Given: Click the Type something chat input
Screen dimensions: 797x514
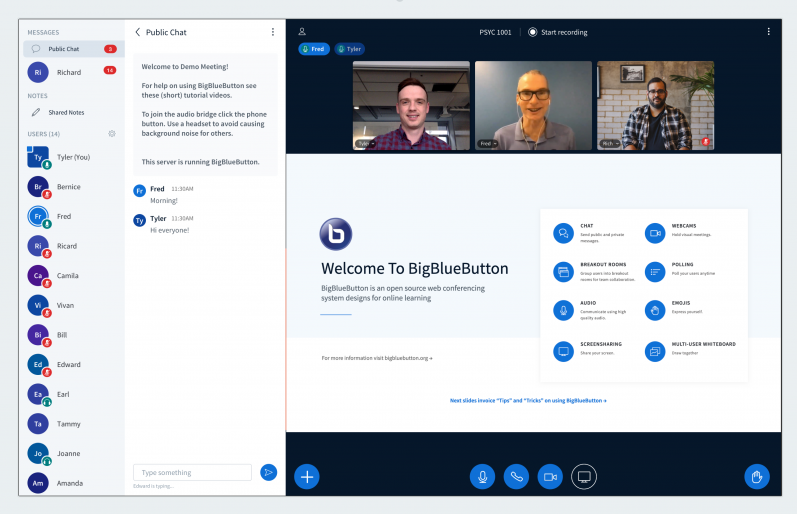Looking at the screenshot, I should coord(192,472).
